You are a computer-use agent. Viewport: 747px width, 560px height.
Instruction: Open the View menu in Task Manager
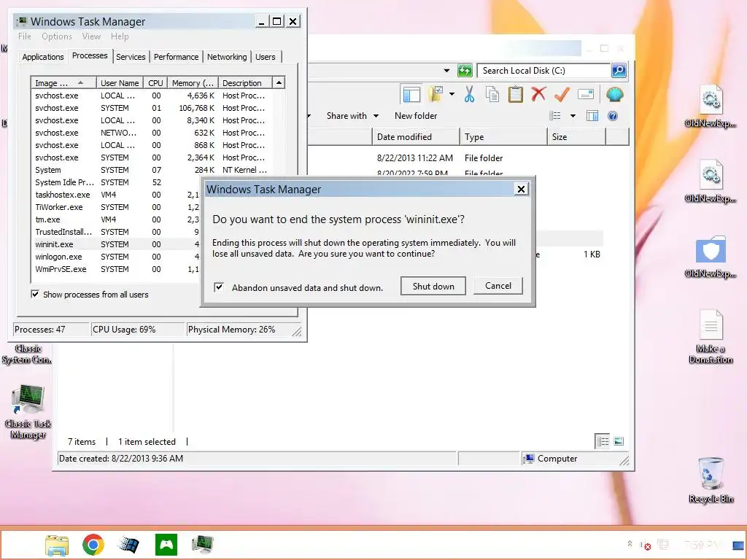pyautogui.click(x=91, y=36)
